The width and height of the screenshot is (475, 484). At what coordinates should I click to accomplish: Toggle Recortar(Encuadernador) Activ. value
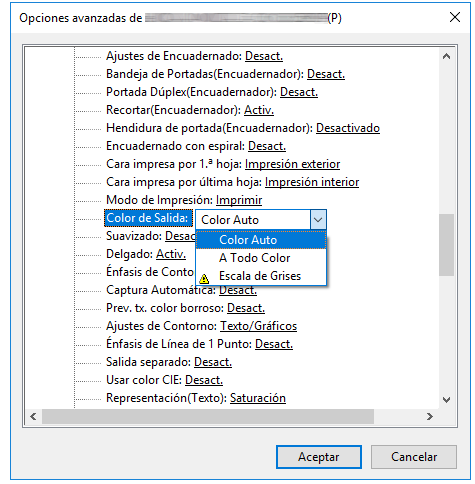coord(259,110)
